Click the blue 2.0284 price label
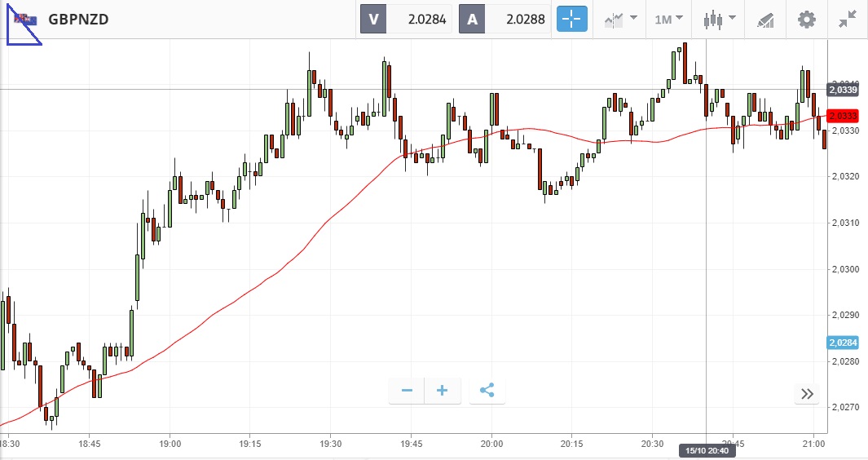 (843, 343)
